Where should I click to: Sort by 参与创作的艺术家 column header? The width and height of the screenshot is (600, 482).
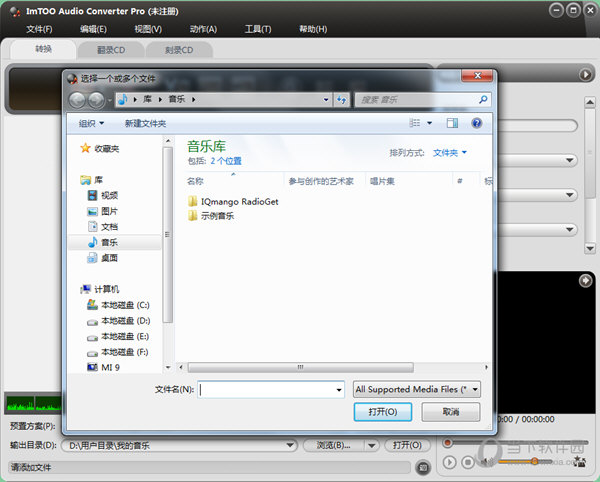click(x=321, y=181)
